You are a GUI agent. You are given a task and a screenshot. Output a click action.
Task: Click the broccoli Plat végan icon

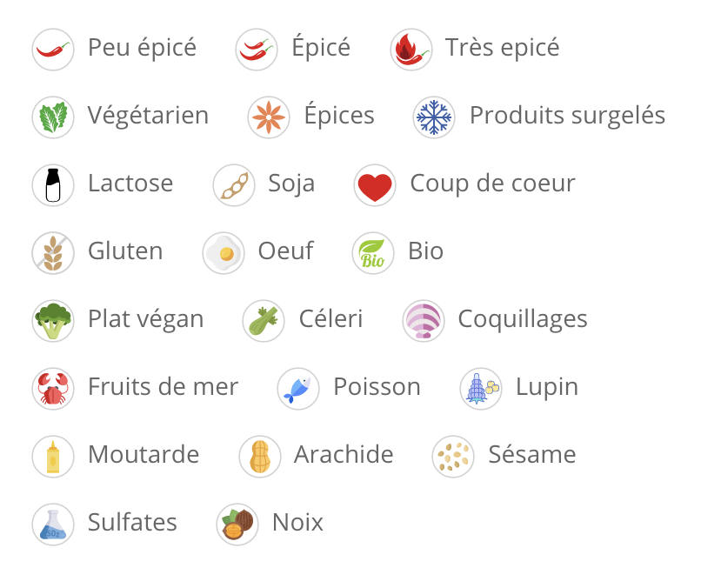(53, 320)
